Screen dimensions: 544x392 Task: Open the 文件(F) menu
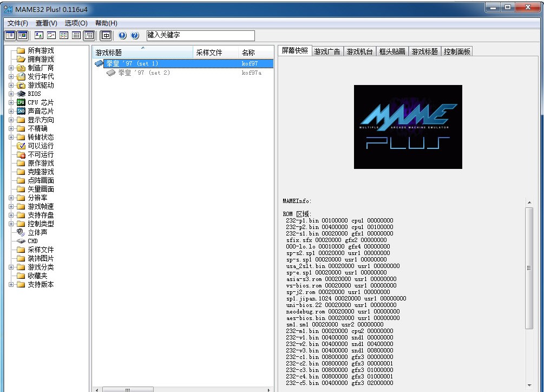tap(17, 23)
